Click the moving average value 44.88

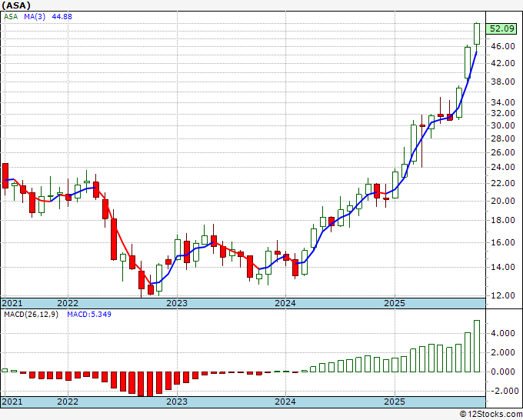coord(62,17)
